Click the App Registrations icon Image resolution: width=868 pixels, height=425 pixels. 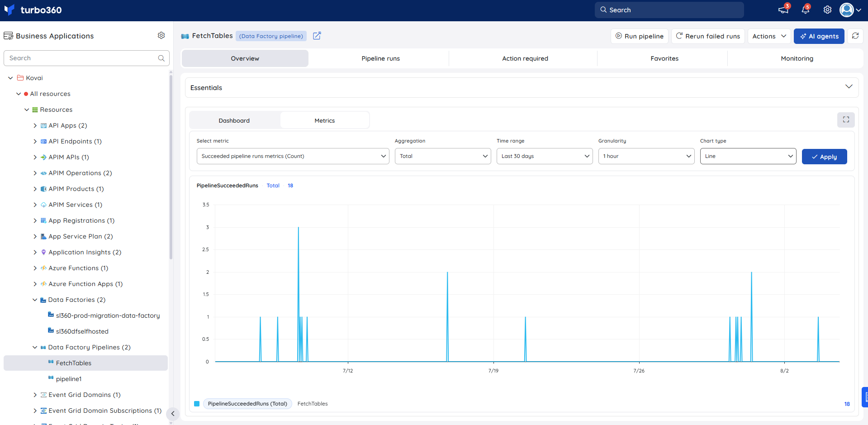[43, 220]
